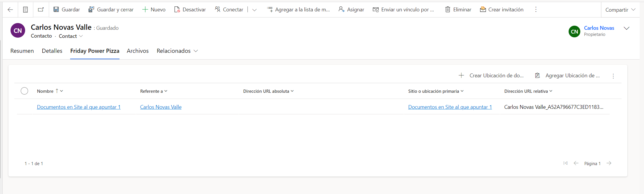Select the Friday Power Pizza tab
The height and width of the screenshot is (194, 644).
click(x=95, y=51)
